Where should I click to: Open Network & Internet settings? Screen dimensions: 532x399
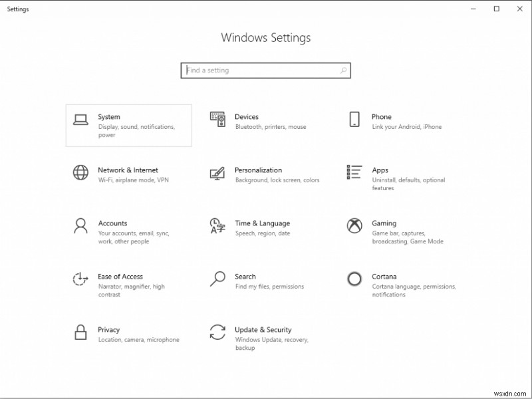point(128,174)
